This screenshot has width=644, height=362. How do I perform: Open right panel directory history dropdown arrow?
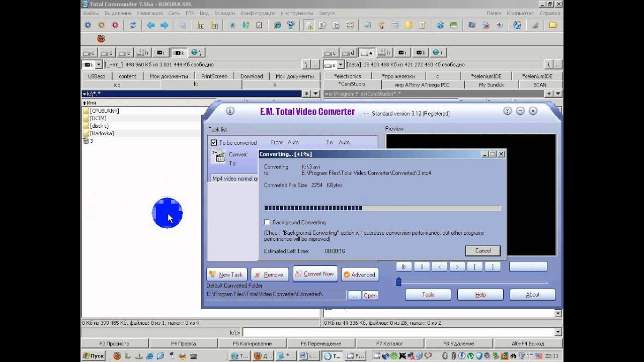(x=557, y=94)
